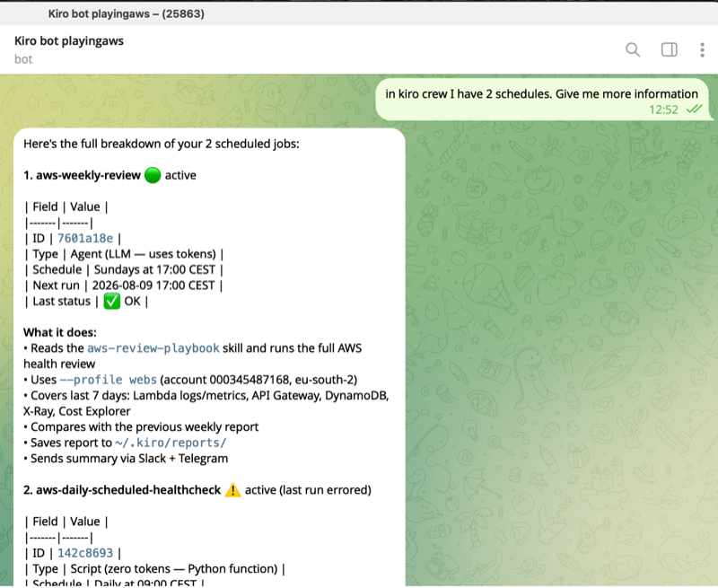This screenshot has width=718, height=588.
Task: Click the 12:52 timestamp on sent message
Action: click(x=663, y=110)
